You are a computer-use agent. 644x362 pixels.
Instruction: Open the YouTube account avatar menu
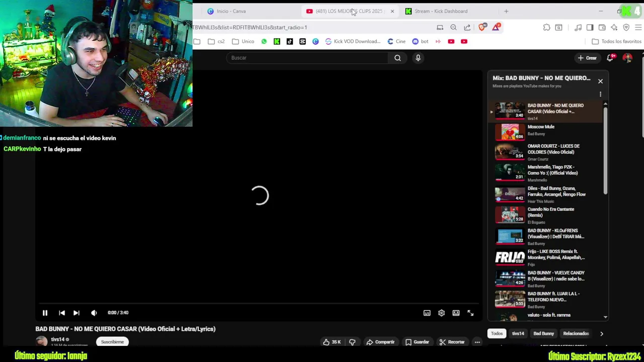click(627, 58)
